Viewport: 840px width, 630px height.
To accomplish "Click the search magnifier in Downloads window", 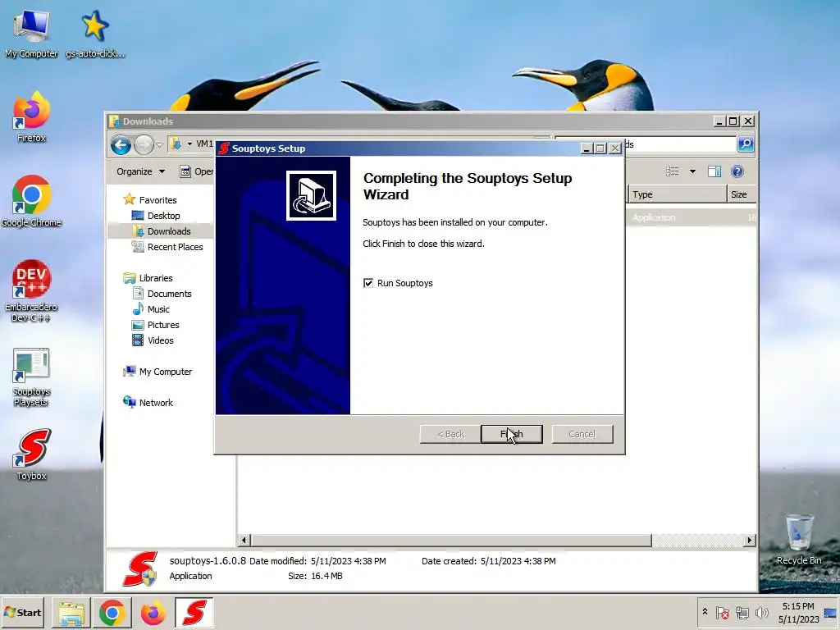I will pyautogui.click(x=746, y=144).
